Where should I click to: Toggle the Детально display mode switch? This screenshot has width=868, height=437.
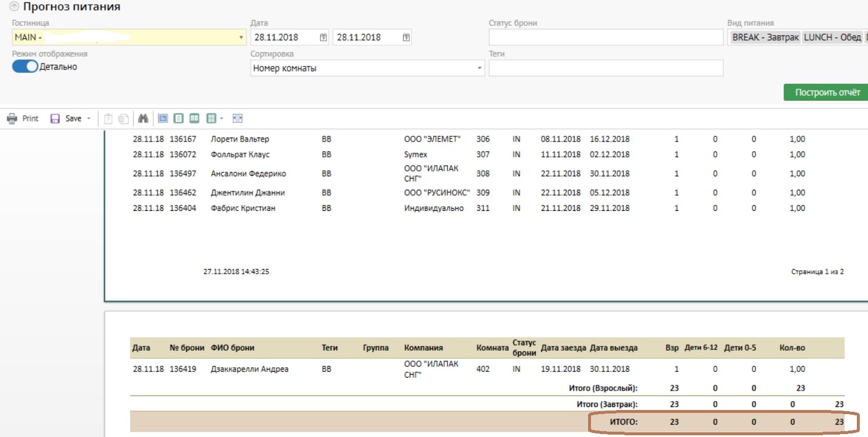(25, 67)
